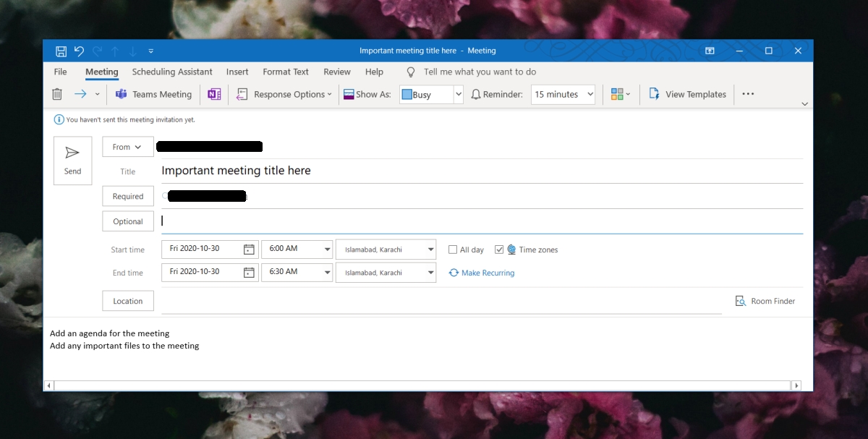
Task: Select the Meeting ribbon tab
Action: tap(102, 72)
